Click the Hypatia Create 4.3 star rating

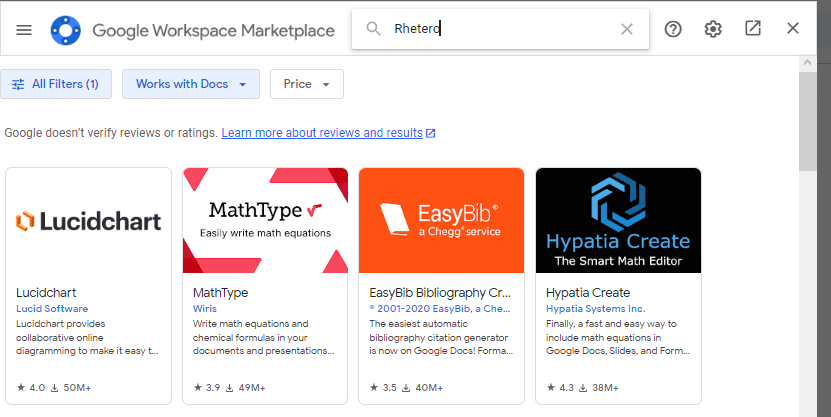(x=560, y=387)
